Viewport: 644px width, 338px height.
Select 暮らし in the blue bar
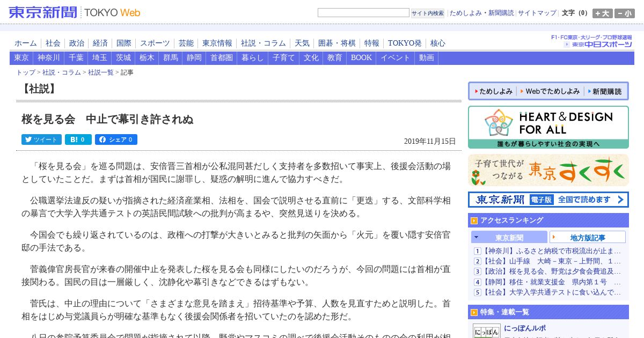pos(253,58)
